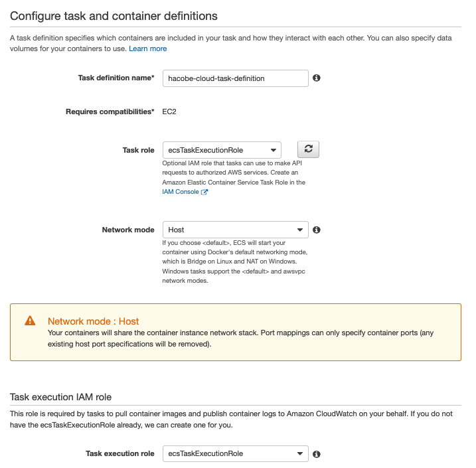Image resolution: width=476 pixels, height=468 pixels.
Task: Expand the Network mode dropdown showing Host
Action: click(x=235, y=230)
